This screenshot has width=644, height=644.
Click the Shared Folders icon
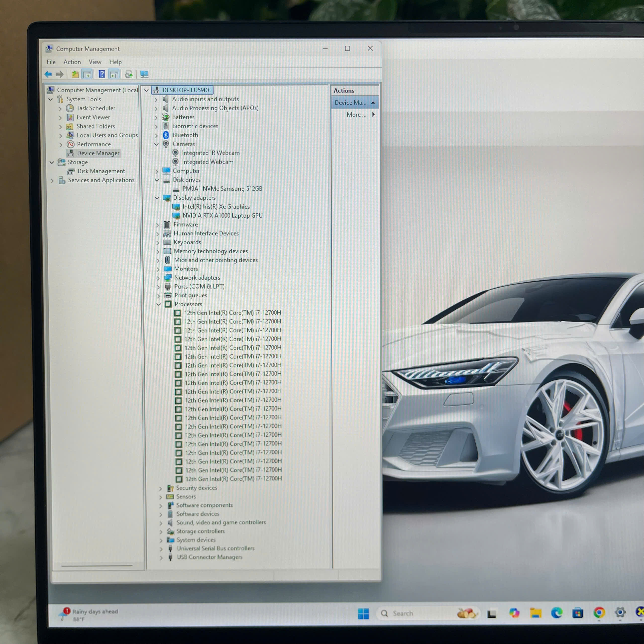coord(70,126)
